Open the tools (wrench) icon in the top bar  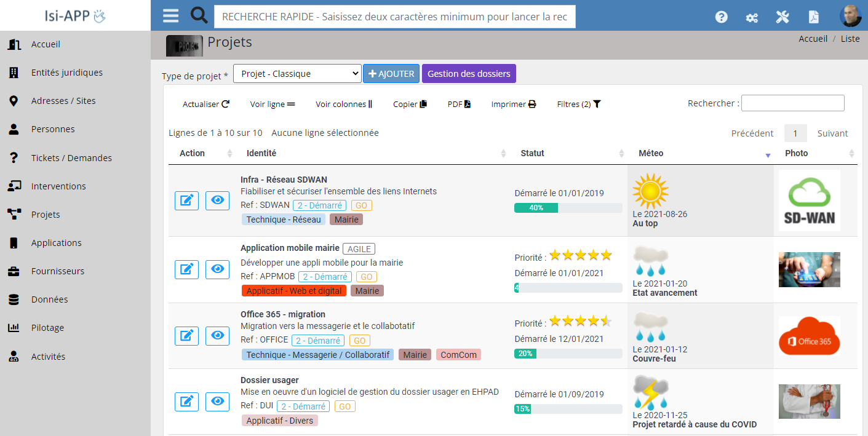point(782,17)
